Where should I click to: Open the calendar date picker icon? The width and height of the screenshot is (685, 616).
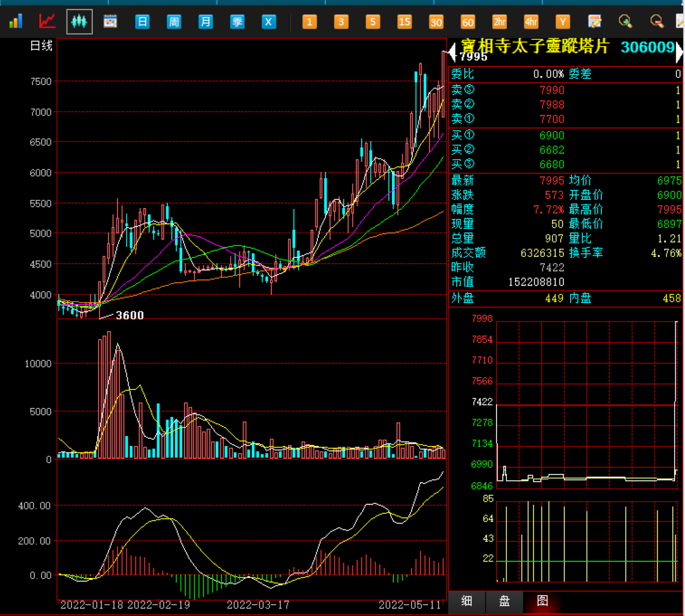point(110,21)
